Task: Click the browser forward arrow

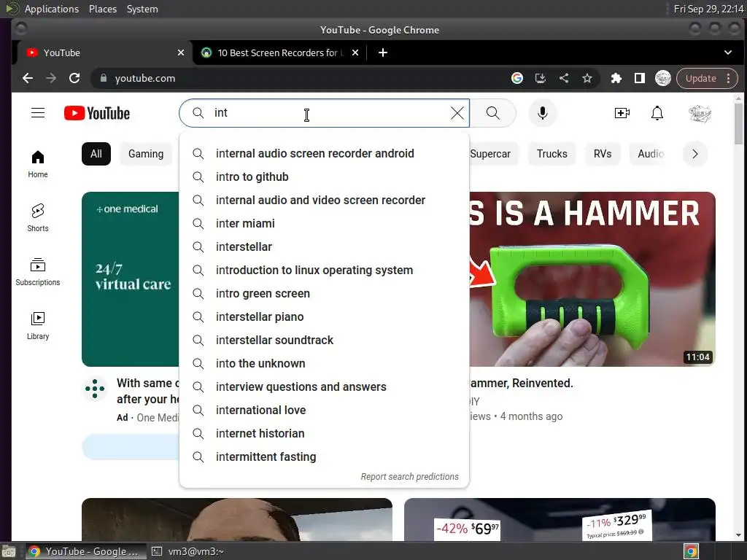Action: click(51, 78)
